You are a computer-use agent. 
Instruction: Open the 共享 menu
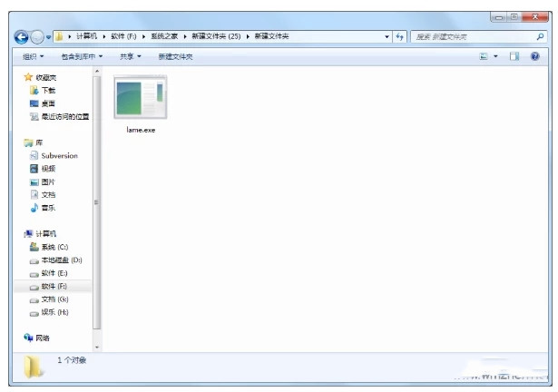pos(131,56)
